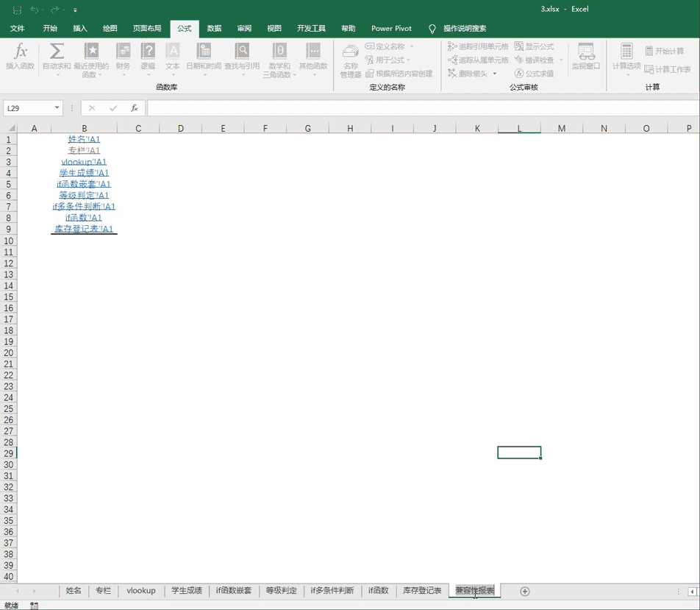Click the macro record icon in status bar

click(x=34, y=605)
